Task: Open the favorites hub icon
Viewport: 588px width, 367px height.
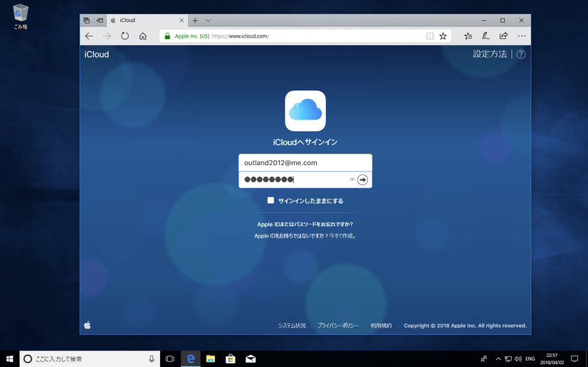Action: 468,36
